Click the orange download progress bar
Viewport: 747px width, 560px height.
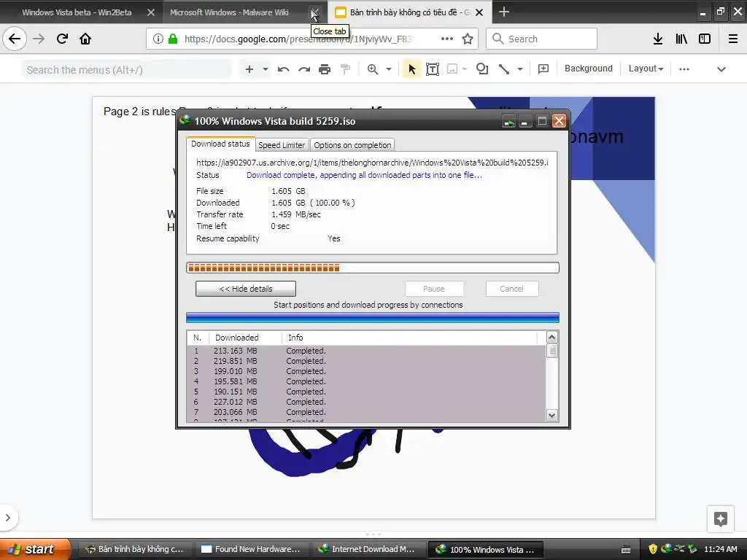point(373,268)
